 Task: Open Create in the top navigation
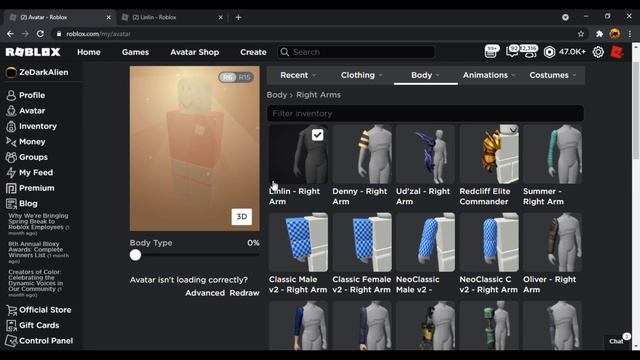coord(253,52)
